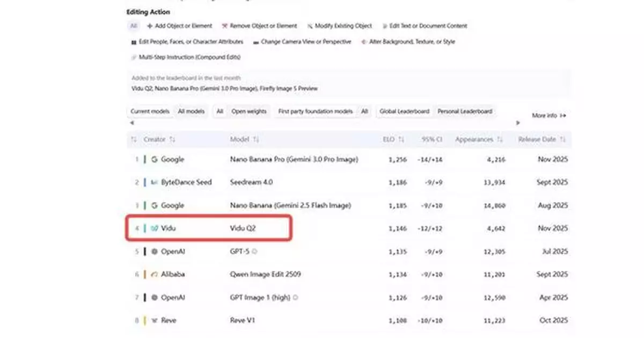Select the Global Leaderboard tab
This screenshot has height=338, width=644.
pyautogui.click(x=404, y=112)
